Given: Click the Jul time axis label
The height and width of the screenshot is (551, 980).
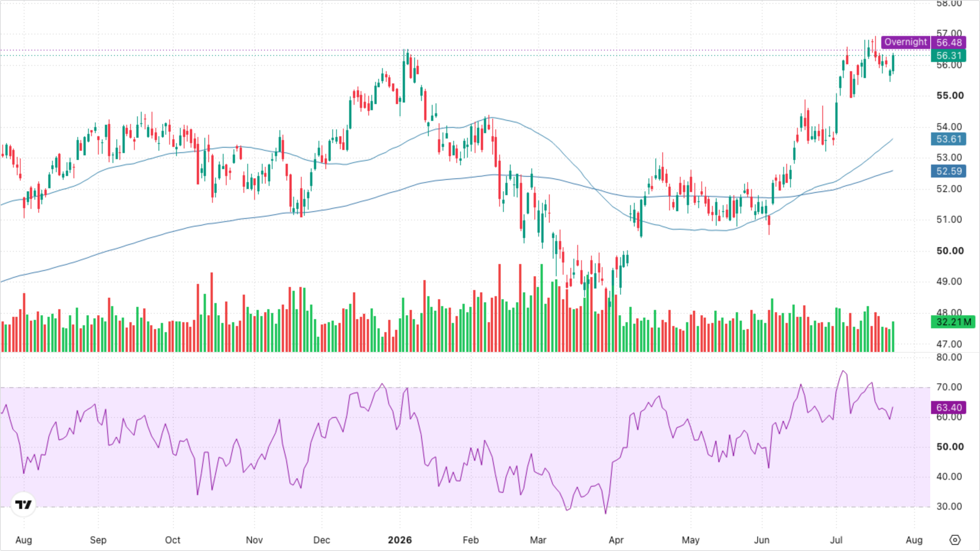Looking at the screenshot, I should (x=836, y=540).
